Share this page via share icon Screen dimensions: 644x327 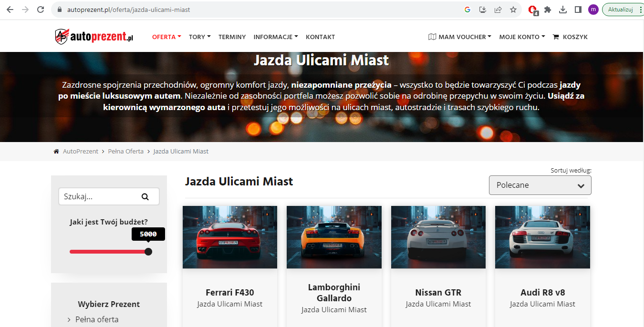[498, 10]
